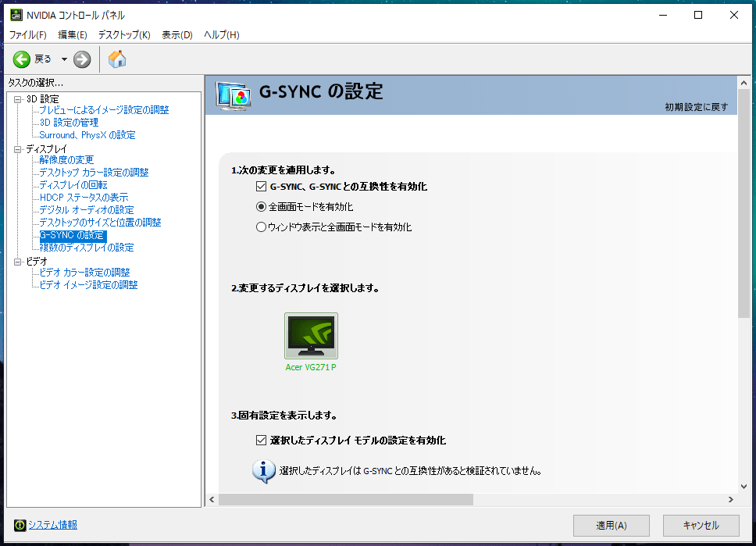Click 初期設定に戻す link
756x546 pixels.
coord(696,107)
